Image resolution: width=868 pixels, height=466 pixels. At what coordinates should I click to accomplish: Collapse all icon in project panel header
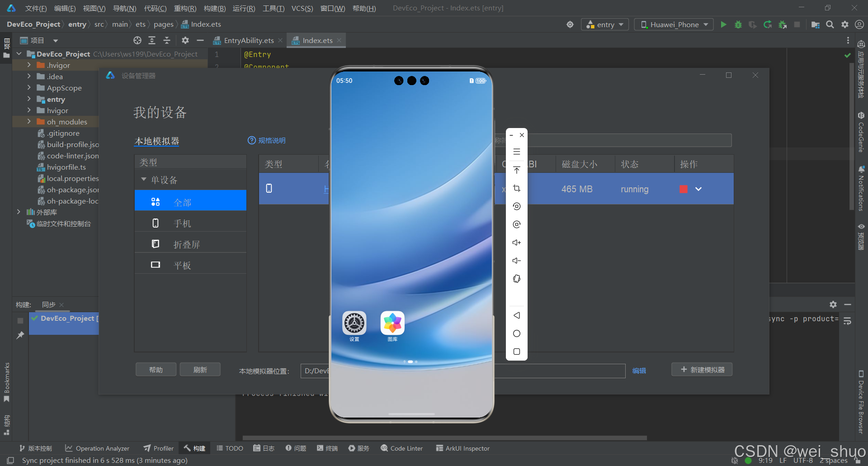(x=167, y=40)
